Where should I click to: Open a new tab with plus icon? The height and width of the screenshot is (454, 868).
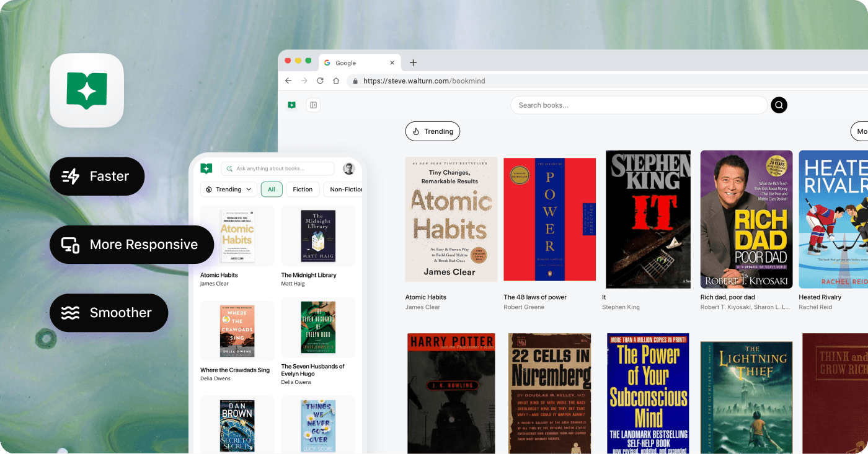click(x=414, y=63)
